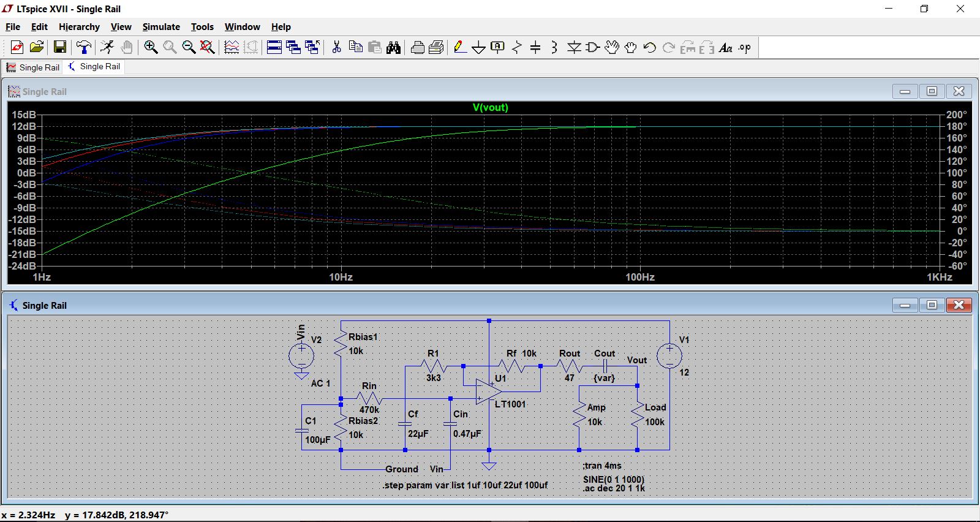
Task: Click the Copy toolbar icon
Action: (355, 47)
